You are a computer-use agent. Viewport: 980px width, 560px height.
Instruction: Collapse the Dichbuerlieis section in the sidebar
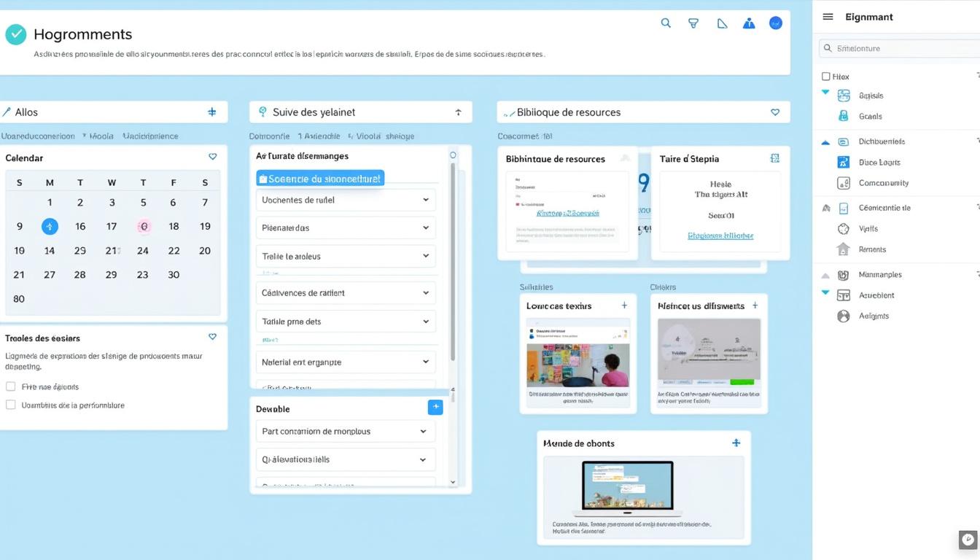point(825,141)
